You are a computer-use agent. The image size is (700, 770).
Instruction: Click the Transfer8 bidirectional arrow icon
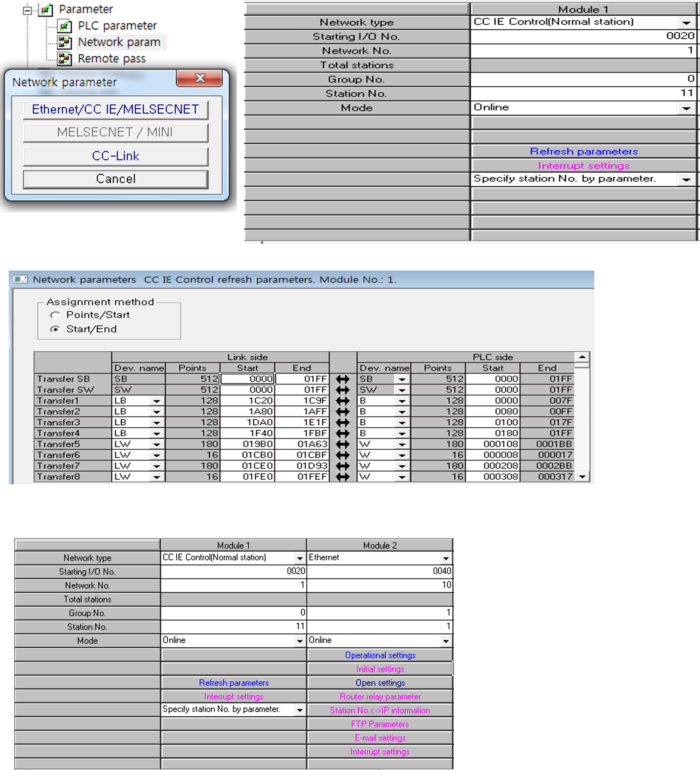click(342, 477)
